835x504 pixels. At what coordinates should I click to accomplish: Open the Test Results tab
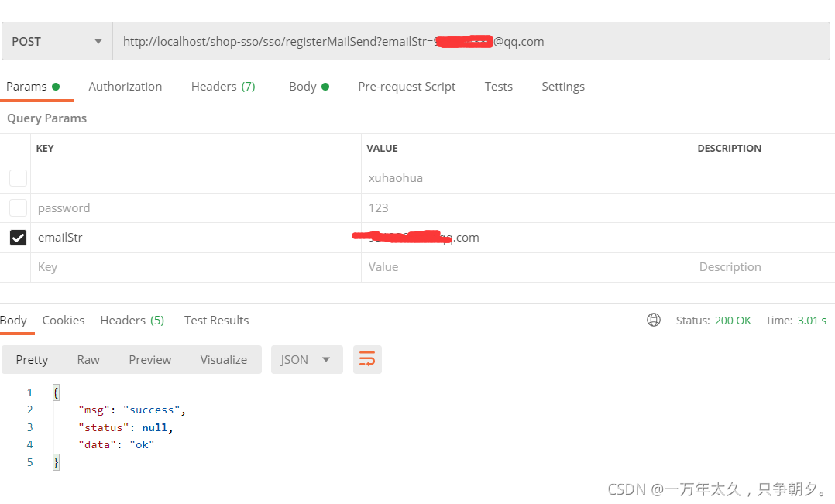pos(216,321)
